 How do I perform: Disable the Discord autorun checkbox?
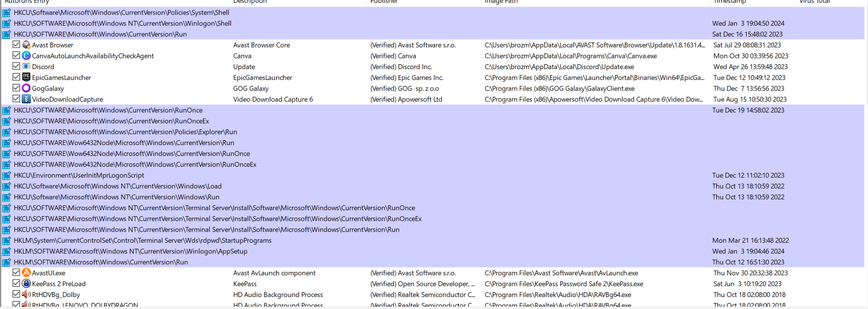click(16, 66)
